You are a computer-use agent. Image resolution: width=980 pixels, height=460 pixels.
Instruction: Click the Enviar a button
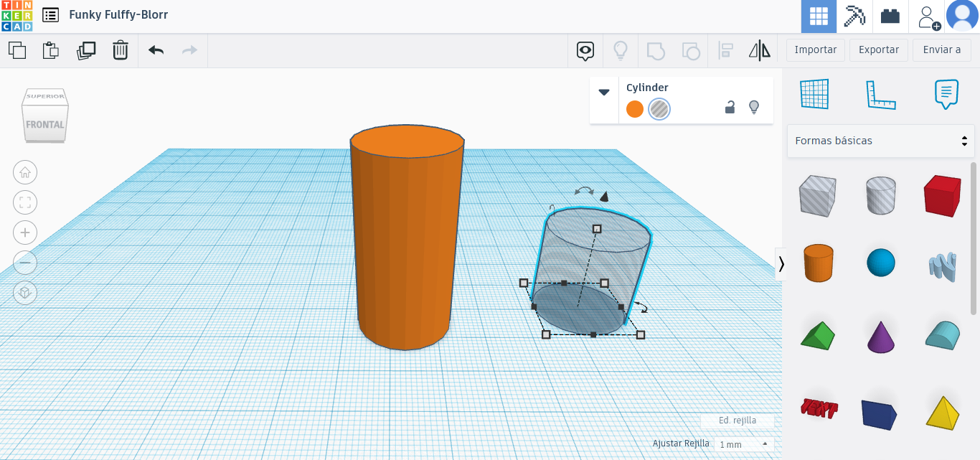click(942, 50)
